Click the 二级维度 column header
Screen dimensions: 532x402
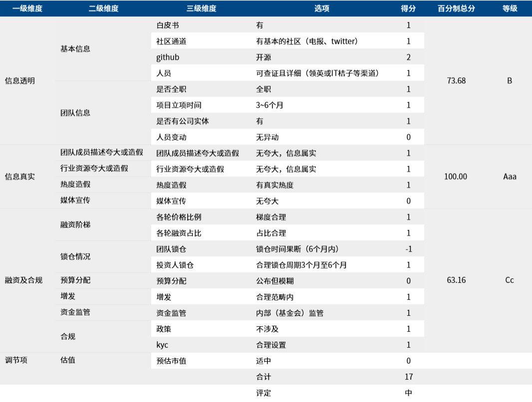(x=103, y=8)
